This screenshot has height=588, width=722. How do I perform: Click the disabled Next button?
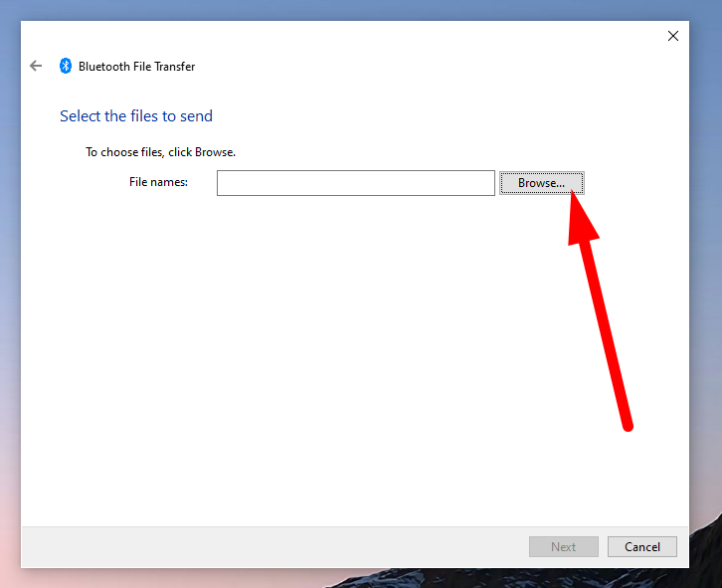click(x=564, y=546)
